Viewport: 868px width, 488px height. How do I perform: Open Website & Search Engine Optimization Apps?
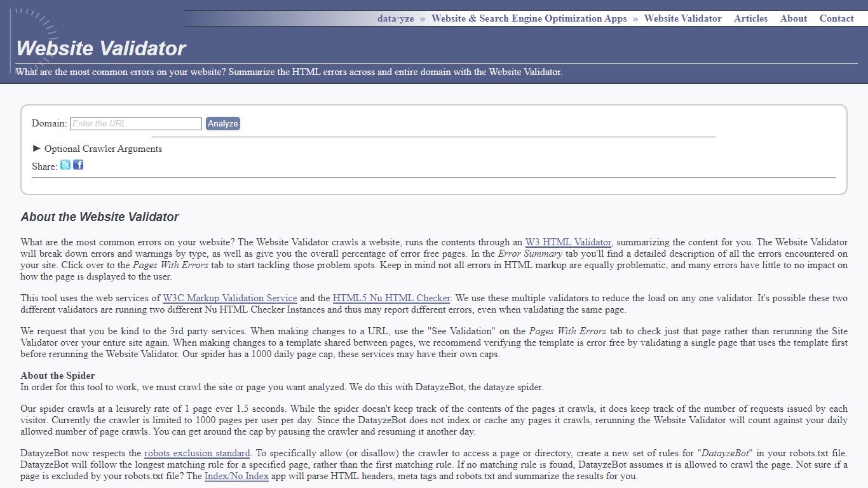pos(529,18)
